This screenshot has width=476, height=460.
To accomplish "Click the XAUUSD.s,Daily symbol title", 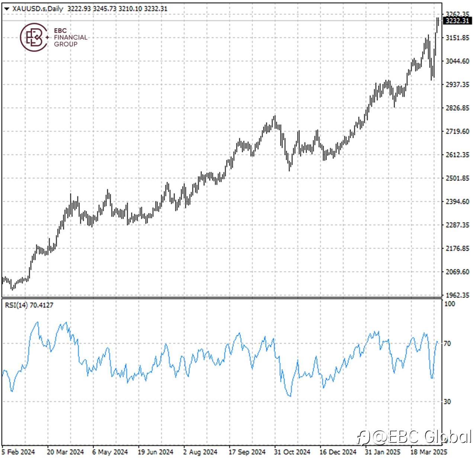I will 38,9.
